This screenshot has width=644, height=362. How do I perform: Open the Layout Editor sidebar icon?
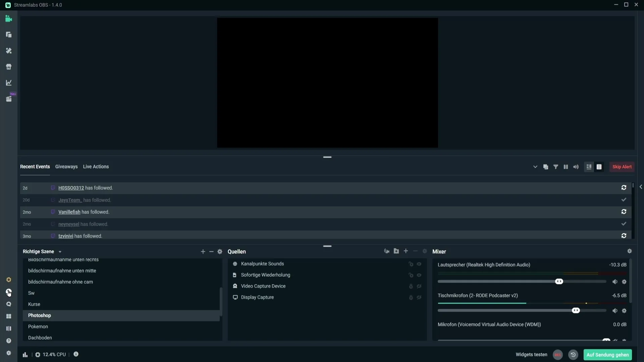click(x=9, y=35)
